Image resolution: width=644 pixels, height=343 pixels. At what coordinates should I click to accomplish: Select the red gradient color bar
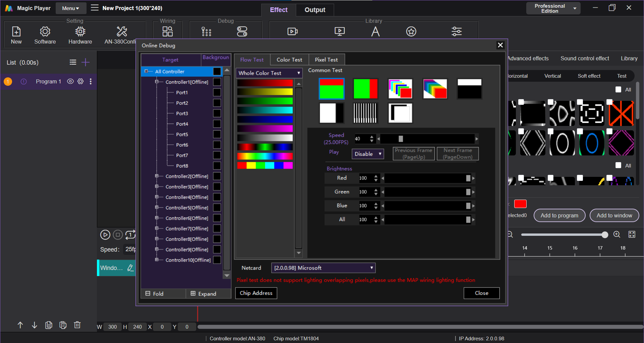(x=265, y=83)
